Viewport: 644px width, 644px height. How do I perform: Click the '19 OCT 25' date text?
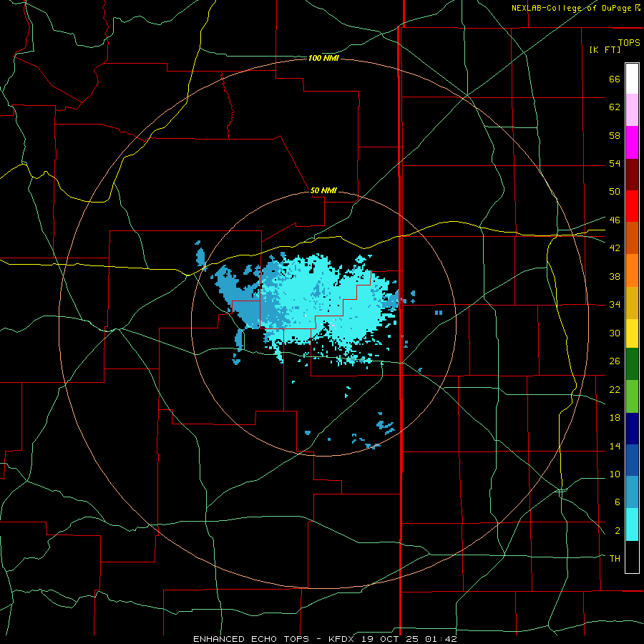point(391,639)
